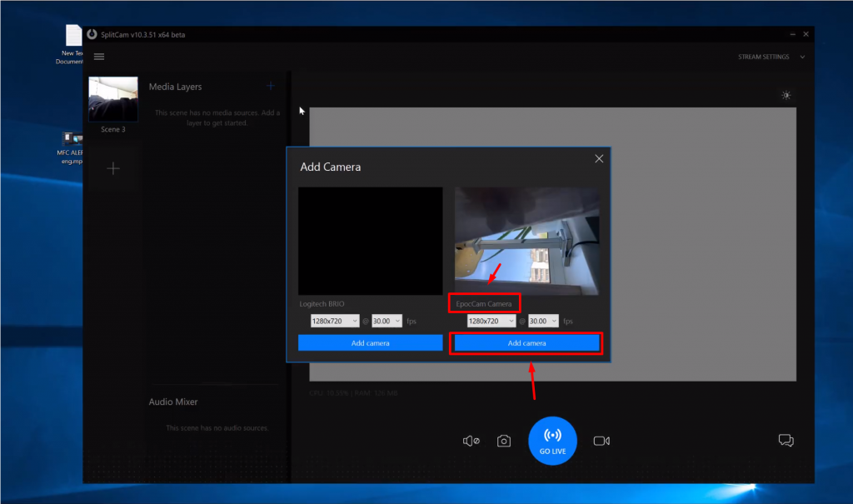Mute audio with speaker icon
Image resolution: width=853 pixels, height=504 pixels.
(x=471, y=441)
